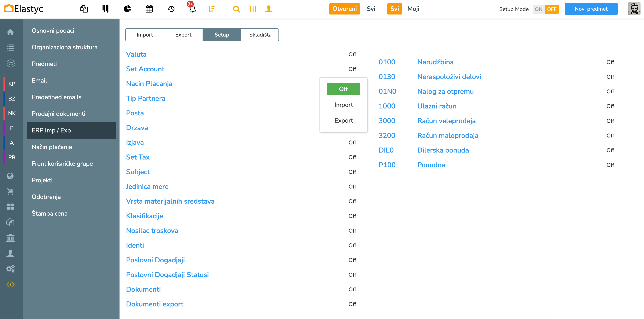Open the bank building sidebar icon
644x319 pixels.
(x=10, y=238)
